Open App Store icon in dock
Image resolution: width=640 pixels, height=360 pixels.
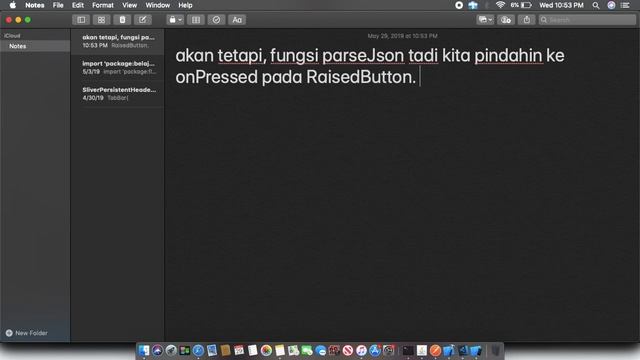[375, 350]
